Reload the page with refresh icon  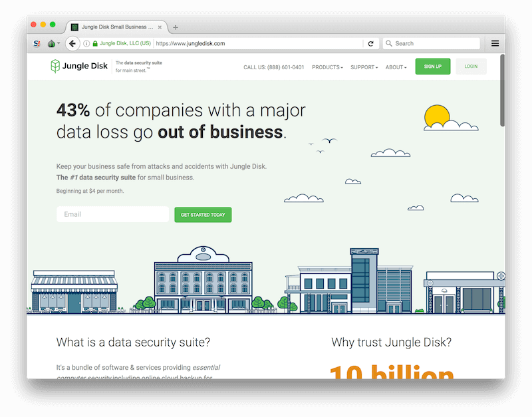(x=371, y=43)
